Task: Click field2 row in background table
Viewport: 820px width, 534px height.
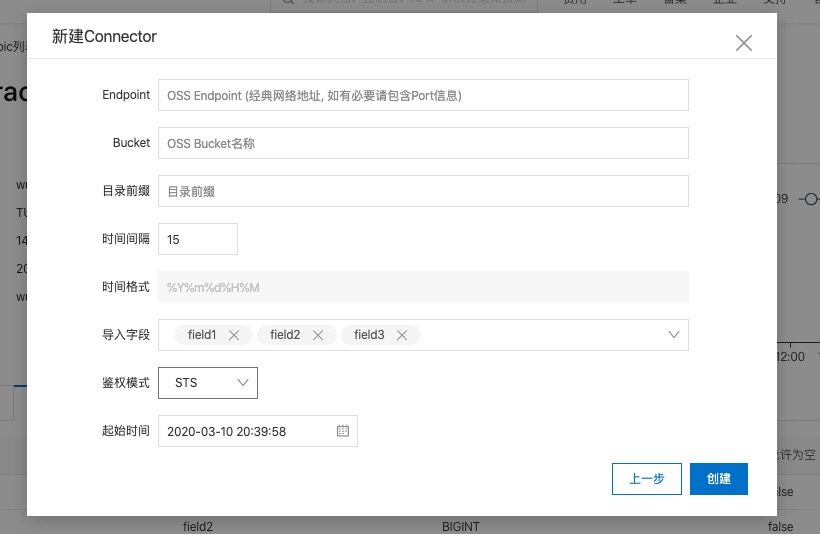Action: click(x=198, y=527)
